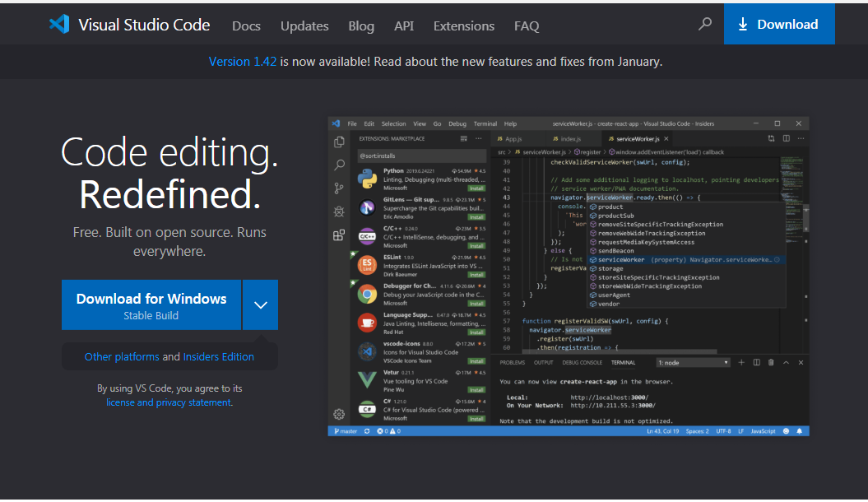The image size is (868, 502).
Task: Click the notifications bell in status bar
Action: (x=800, y=431)
